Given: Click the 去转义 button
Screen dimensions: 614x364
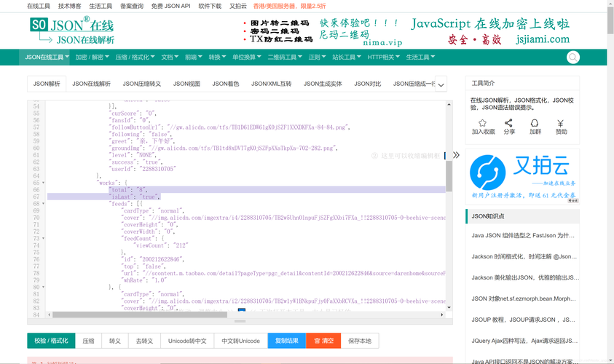Looking at the screenshot, I should pos(144,341).
